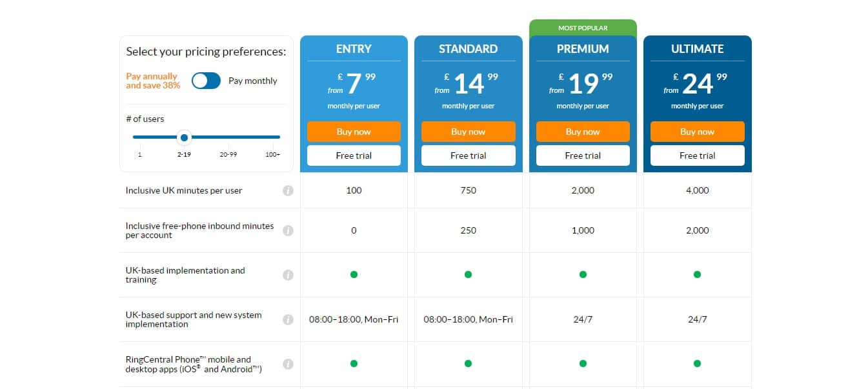The image size is (868, 389).
Task: Click Buy now for Standard plan
Action: (468, 132)
